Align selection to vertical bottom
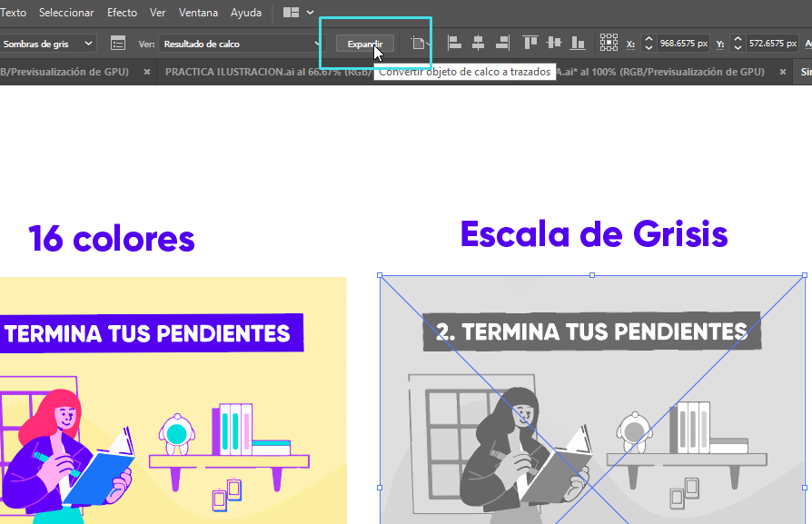 point(577,43)
